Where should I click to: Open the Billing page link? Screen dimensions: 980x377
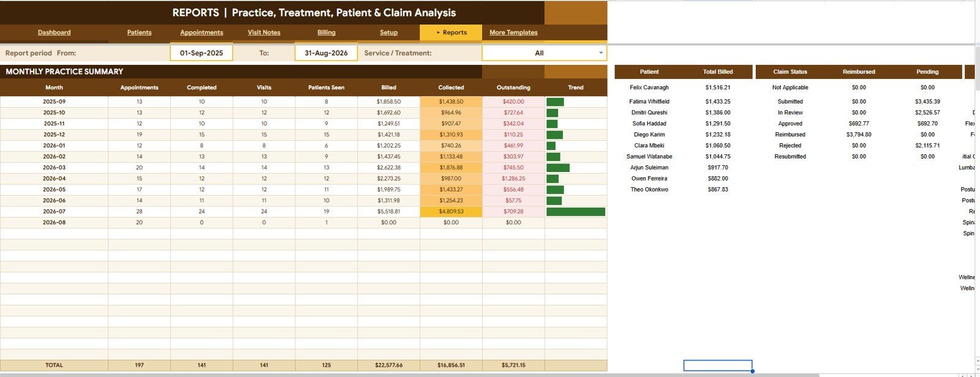point(326,32)
